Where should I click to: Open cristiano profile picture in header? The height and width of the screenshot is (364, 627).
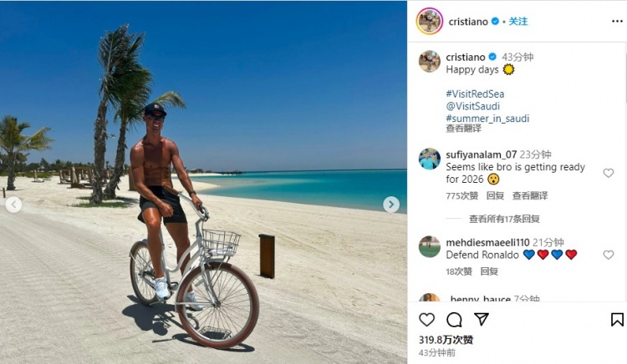(430, 21)
